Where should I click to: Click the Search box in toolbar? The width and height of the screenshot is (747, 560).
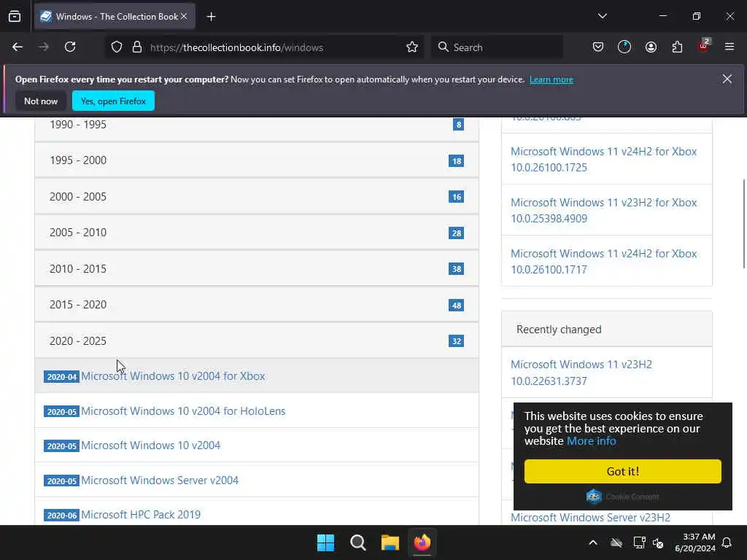point(497,47)
